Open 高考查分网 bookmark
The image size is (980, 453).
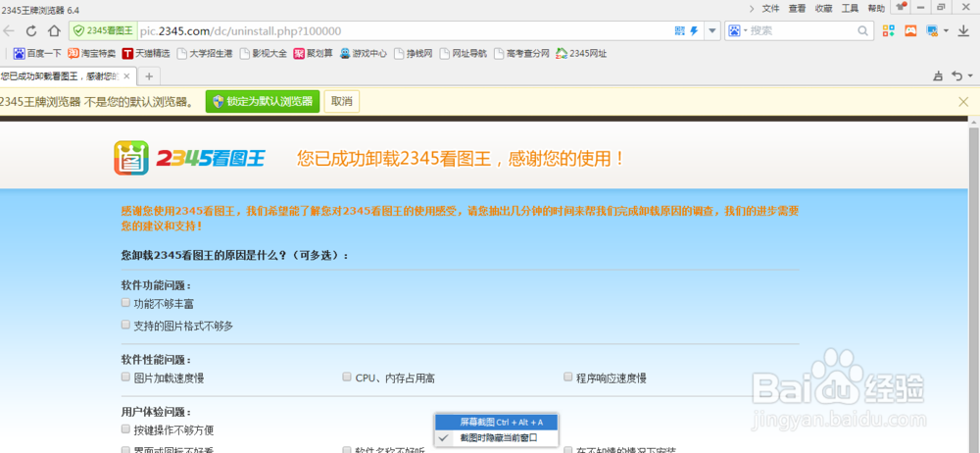click(522, 54)
